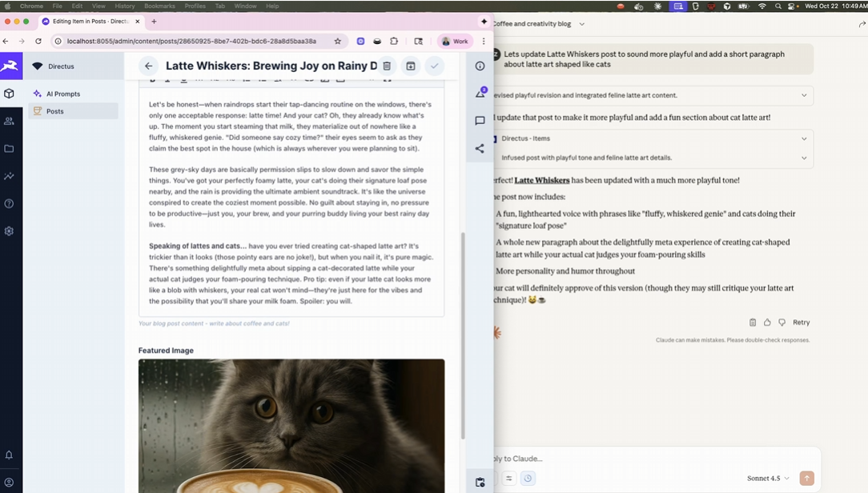Open macOS Control Center icon
The height and width of the screenshot is (493, 868).
pos(793,6)
